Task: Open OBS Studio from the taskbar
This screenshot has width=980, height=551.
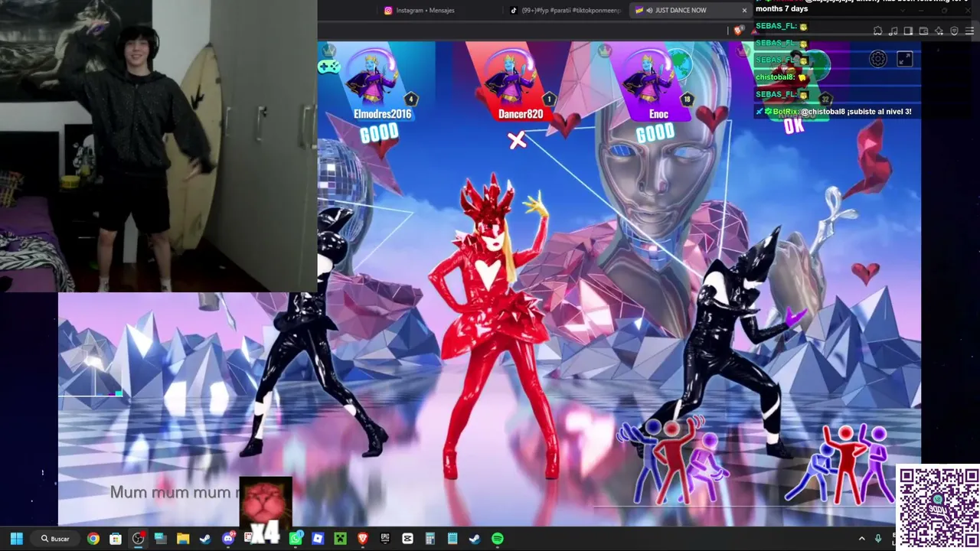Action: (138, 539)
